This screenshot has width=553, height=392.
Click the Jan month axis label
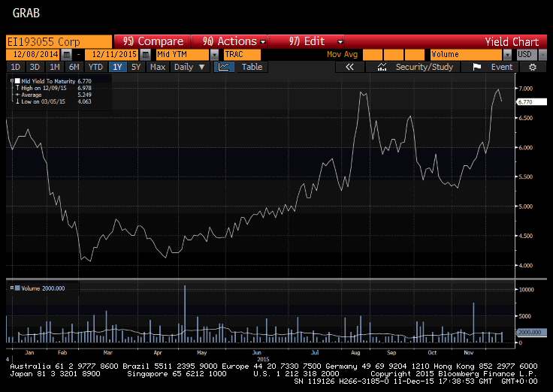29,352
